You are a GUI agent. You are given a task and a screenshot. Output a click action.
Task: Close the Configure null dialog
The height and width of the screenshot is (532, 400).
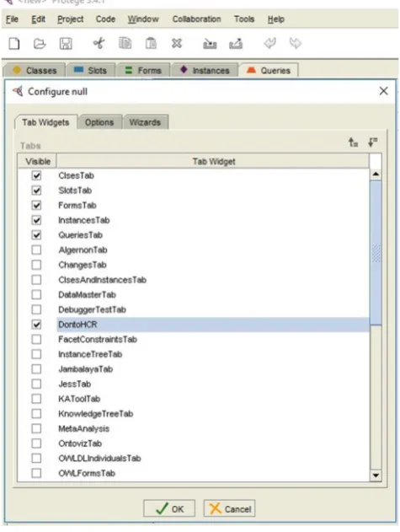click(x=383, y=91)
